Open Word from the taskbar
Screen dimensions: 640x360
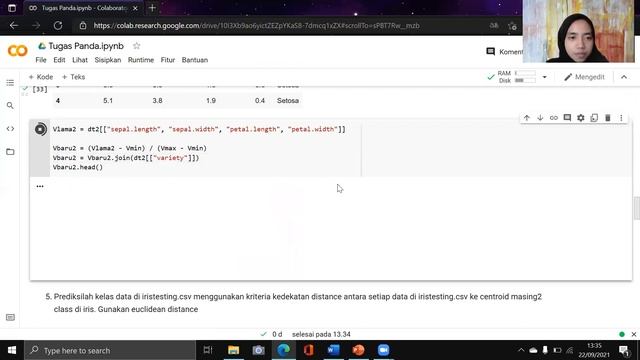point(333,350)
